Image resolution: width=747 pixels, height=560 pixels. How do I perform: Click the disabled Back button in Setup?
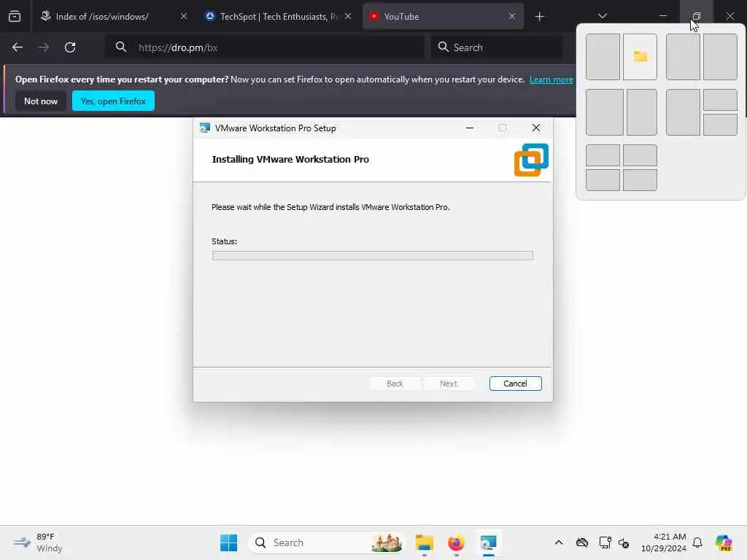click(x=395, y=384)
